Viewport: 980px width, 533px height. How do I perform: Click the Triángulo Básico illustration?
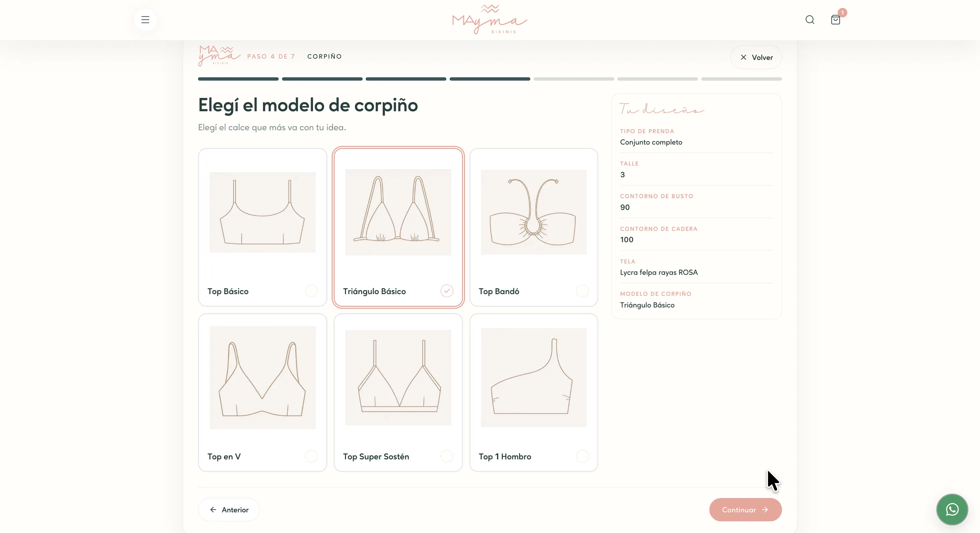[398, 212]
